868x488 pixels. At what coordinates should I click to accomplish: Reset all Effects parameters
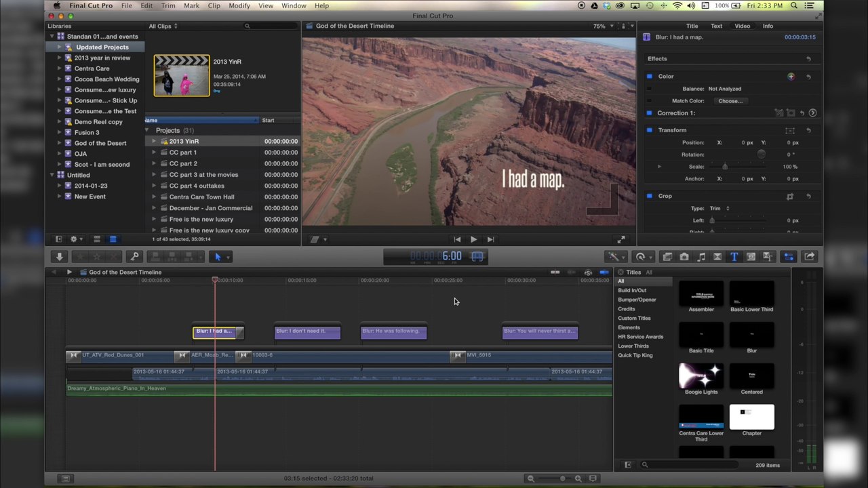coord(808,59)
